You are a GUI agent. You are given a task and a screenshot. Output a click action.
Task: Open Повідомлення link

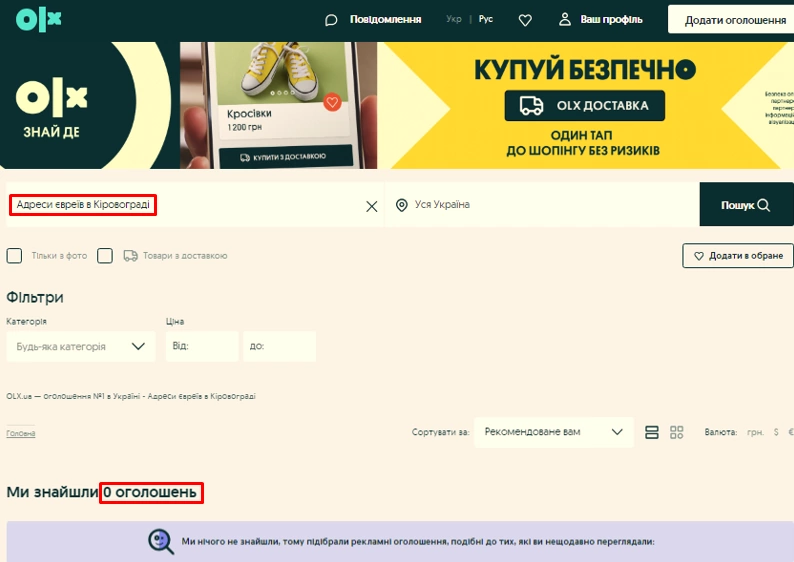[x=385, y=19]
